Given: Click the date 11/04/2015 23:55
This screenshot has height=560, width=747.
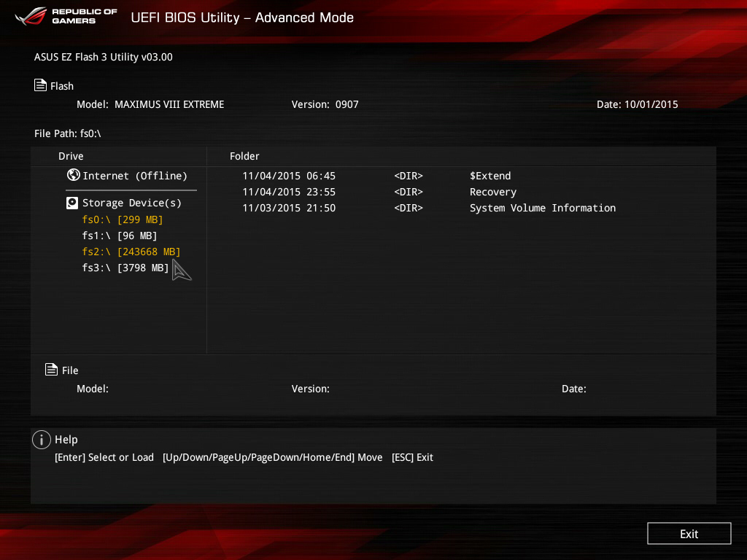Looking at the screenshot, I should pos(289,192).
